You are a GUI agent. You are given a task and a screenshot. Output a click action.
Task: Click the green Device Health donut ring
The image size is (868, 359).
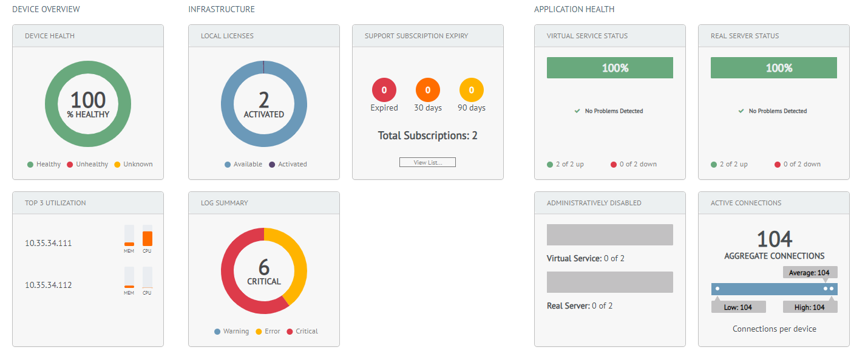pos(52,101)
